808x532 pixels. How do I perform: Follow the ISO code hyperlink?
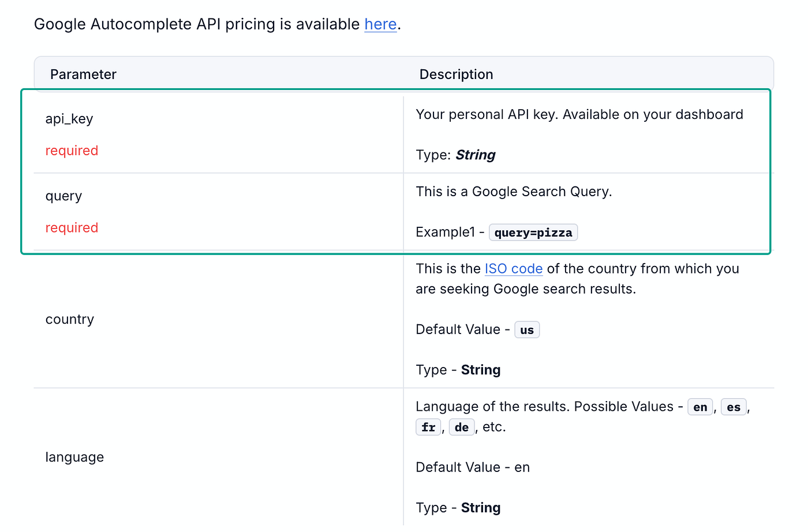click(513, 269)
